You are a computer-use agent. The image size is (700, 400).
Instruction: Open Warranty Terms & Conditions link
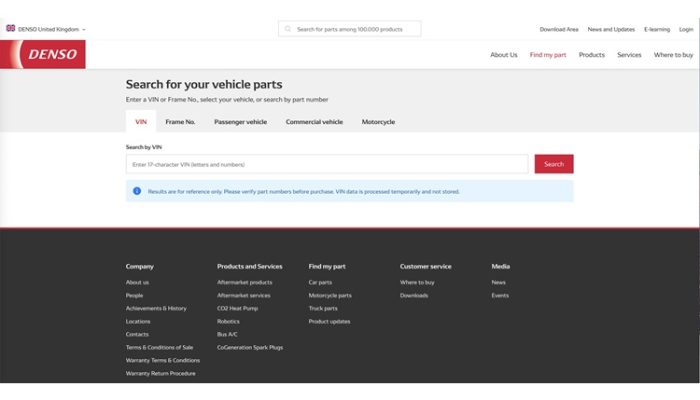pos(163,360)
